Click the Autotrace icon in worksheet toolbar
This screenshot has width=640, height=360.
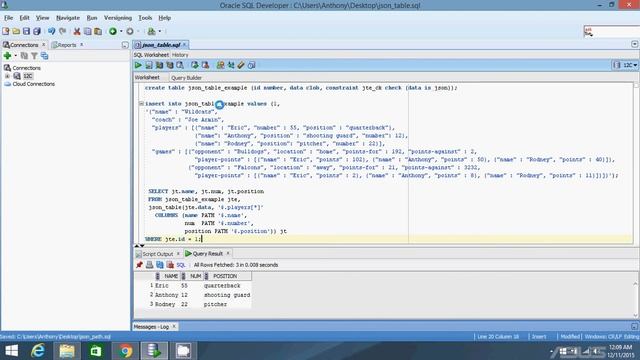[170, 65]
